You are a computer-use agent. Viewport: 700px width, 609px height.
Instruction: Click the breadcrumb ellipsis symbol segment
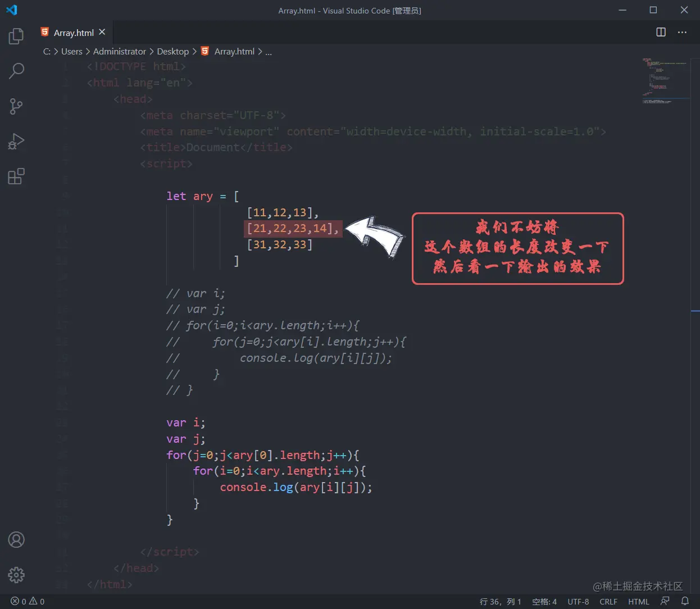pos(269,51)
